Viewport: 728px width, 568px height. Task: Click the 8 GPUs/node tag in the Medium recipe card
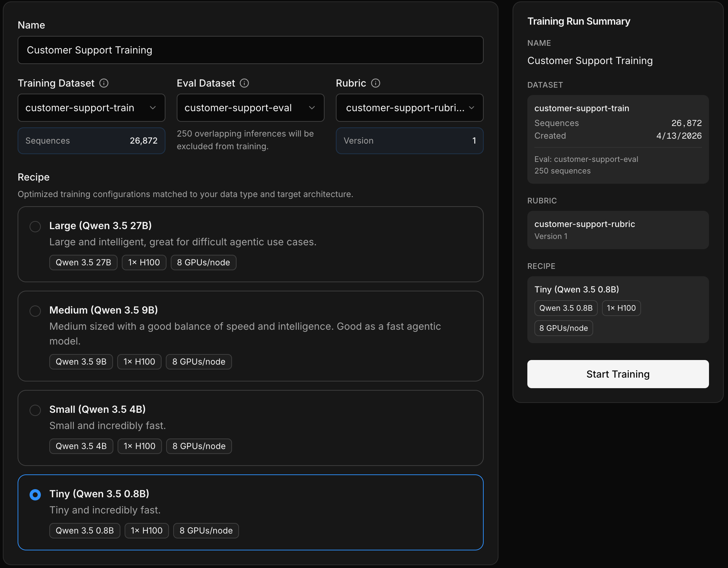tap(199, 362)
